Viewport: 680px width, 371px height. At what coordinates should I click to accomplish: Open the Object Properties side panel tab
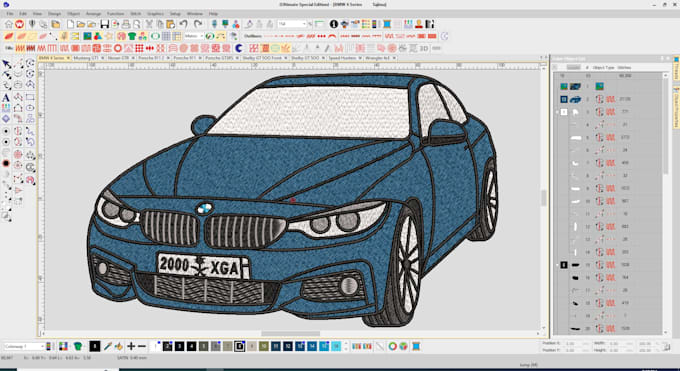pos(676,107)
